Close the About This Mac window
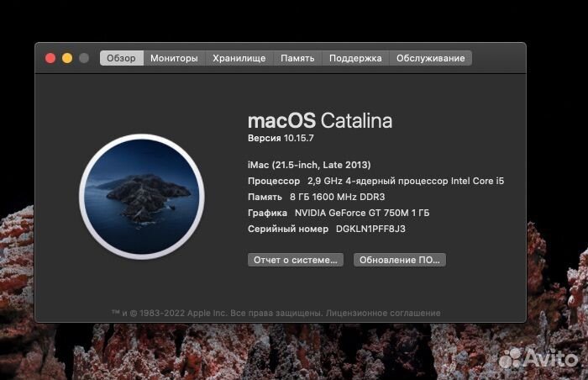Image resolution: width=588 pixels, height=380 pixels. (x=50, y=58)
